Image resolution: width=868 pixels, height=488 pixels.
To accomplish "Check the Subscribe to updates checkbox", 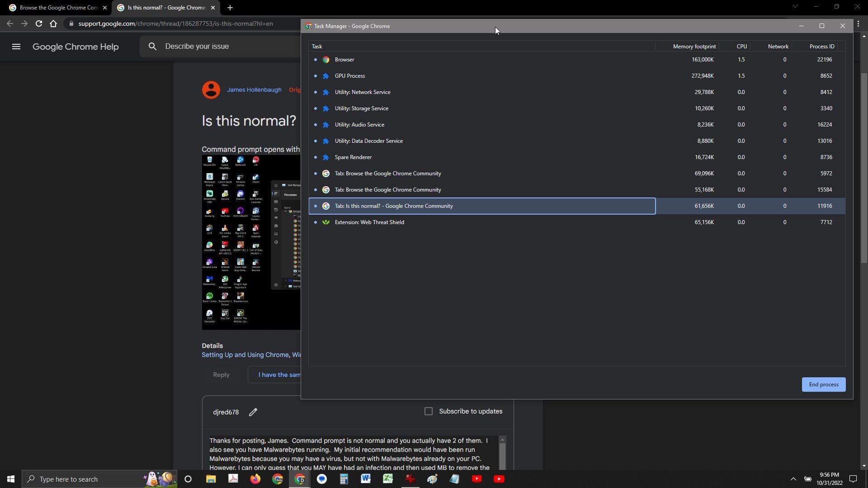I will [x=429, y=411].
